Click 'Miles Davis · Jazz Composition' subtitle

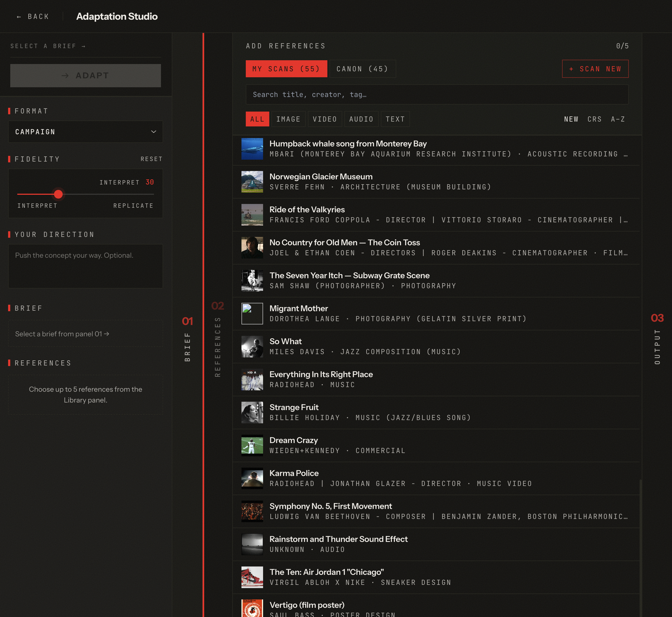(365, 352)
